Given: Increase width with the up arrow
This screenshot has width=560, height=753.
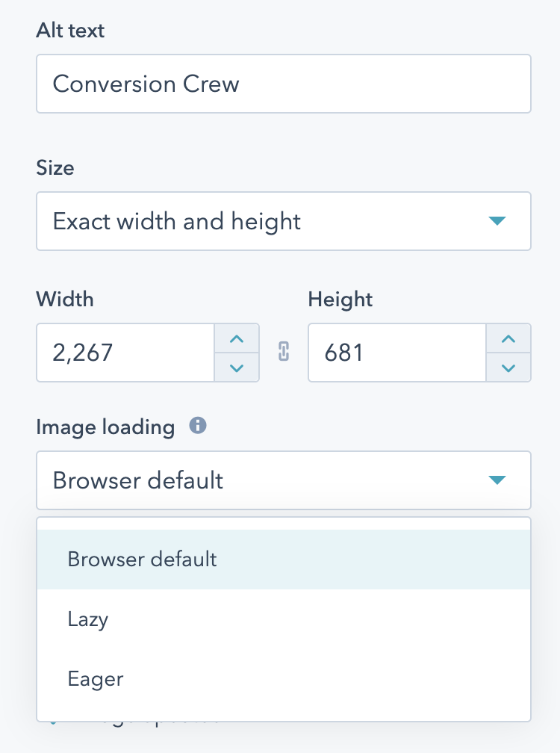Looking at the screenshot, I should click(237, 339).
